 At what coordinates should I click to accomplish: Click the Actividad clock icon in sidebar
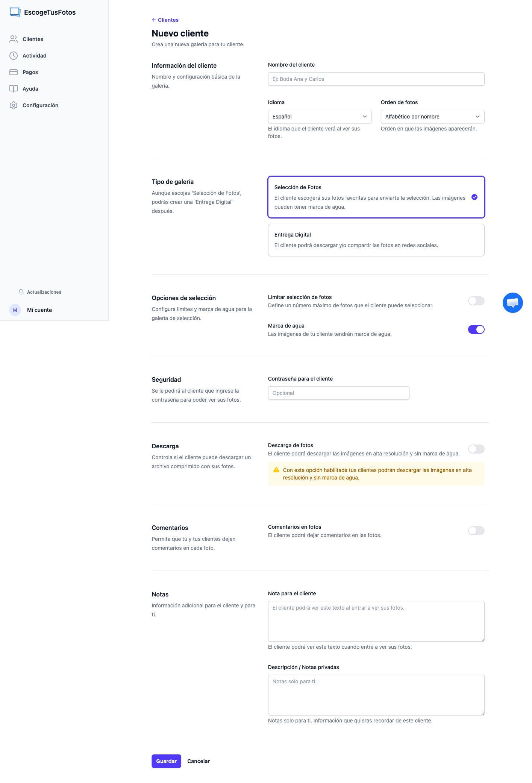pos(14,55)
